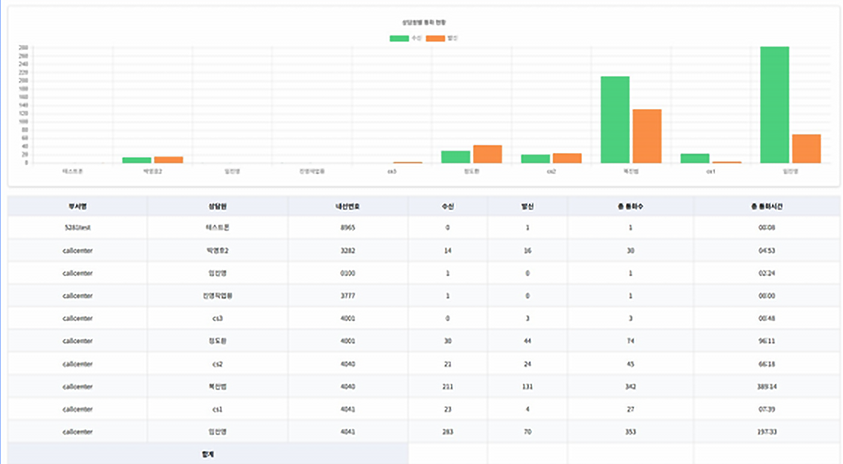843x464 pixels.
Task: Click the 합계 totals row label
Action: [x=208, y=454]
